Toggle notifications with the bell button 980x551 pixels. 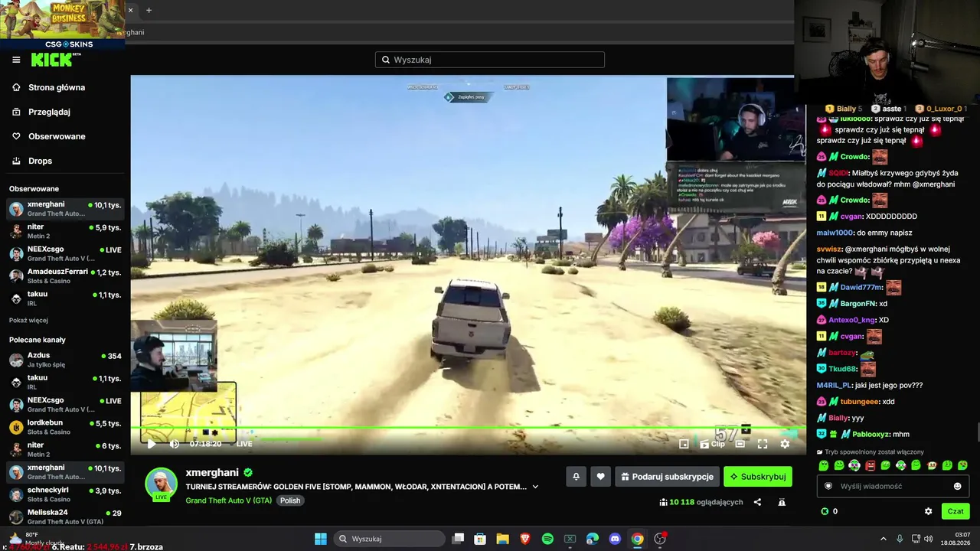coord(576,477)
